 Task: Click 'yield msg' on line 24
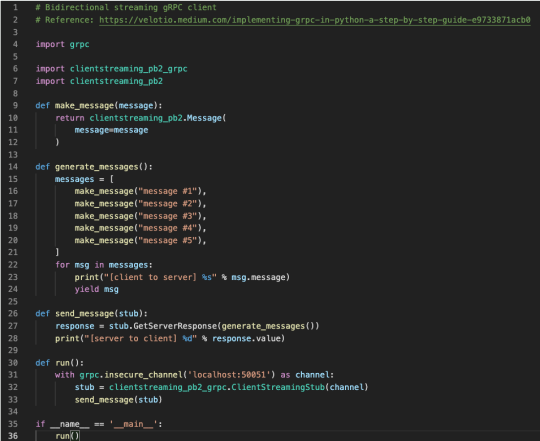click(96, 290)
